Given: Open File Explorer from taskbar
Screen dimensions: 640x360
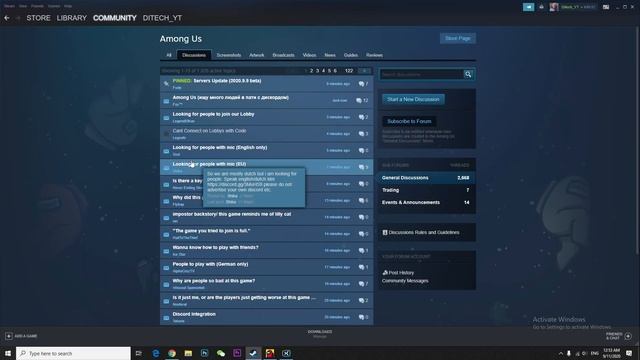Looking at the screenshot, I should click(x=188, y=353).
